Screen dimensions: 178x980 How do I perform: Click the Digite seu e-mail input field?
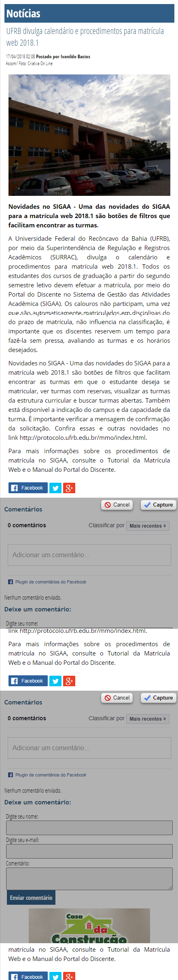(x=89, y=852)
